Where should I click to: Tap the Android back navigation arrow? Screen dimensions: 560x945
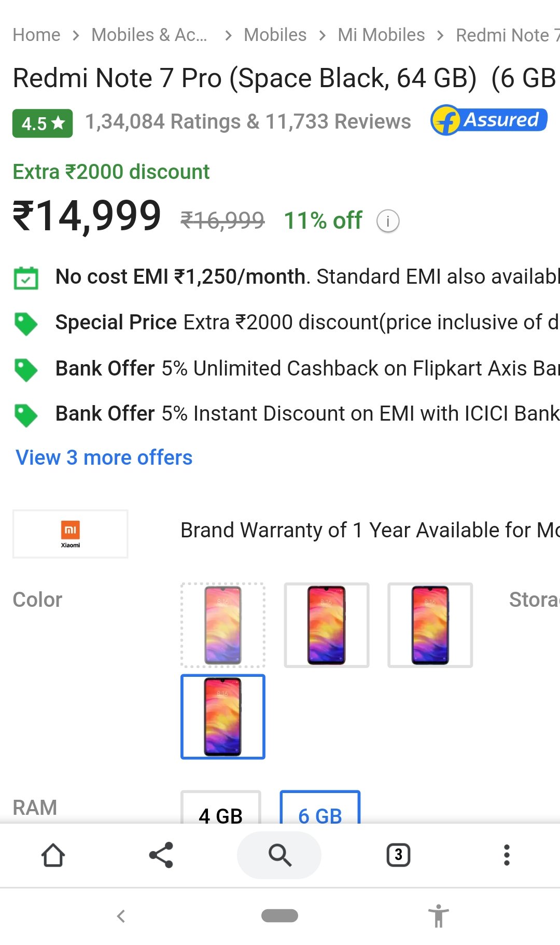(x=121, y=916)
